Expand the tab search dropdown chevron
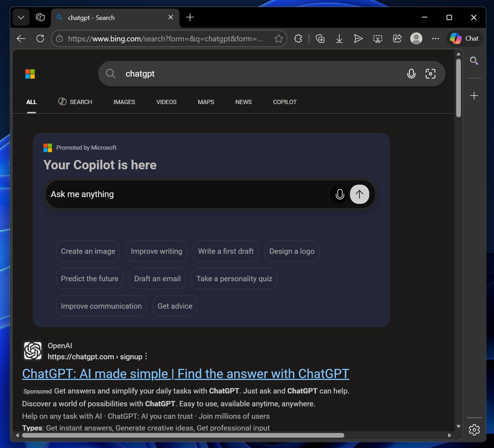494x448 pixels. (x=21, y=17)
